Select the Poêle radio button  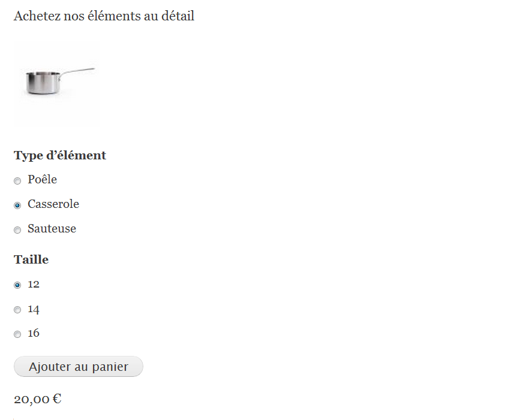click(x=17, y=180)
